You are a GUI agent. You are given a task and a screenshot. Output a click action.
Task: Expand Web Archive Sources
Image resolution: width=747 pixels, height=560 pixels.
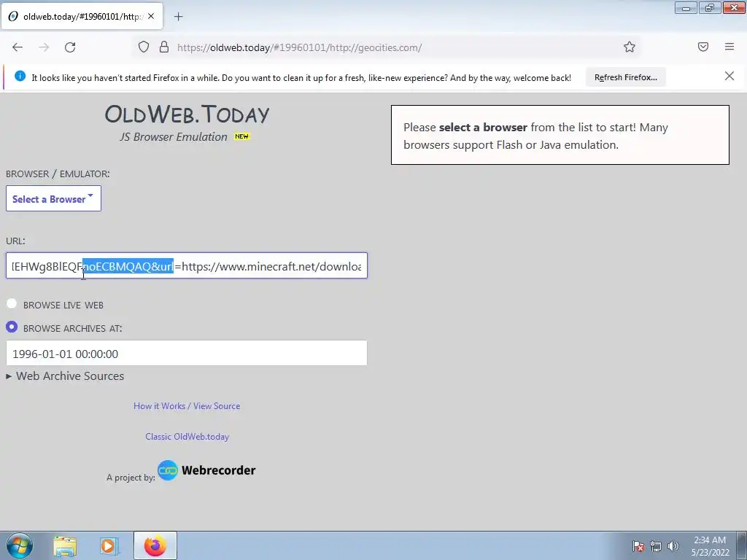pos(65,376)
